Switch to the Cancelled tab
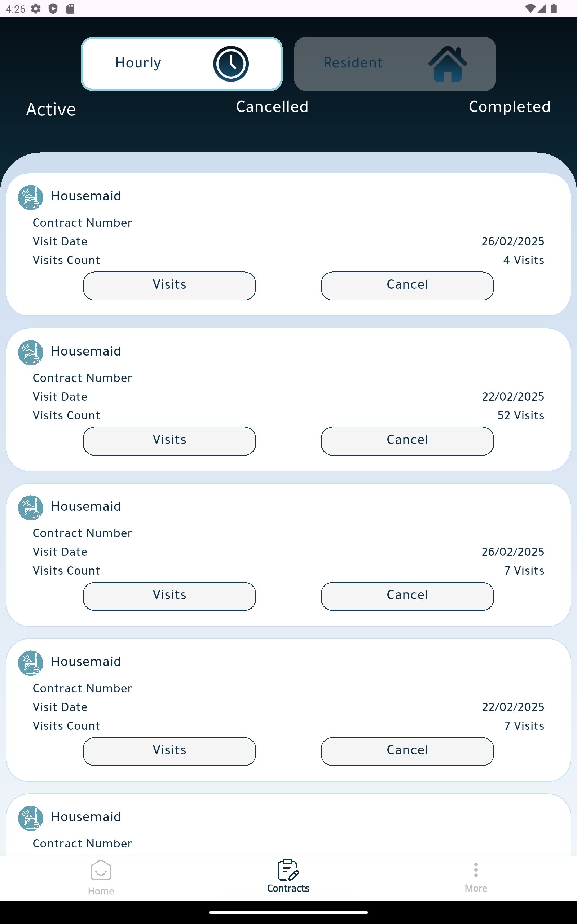The image size is (577, 924). [x=272, y=107]
